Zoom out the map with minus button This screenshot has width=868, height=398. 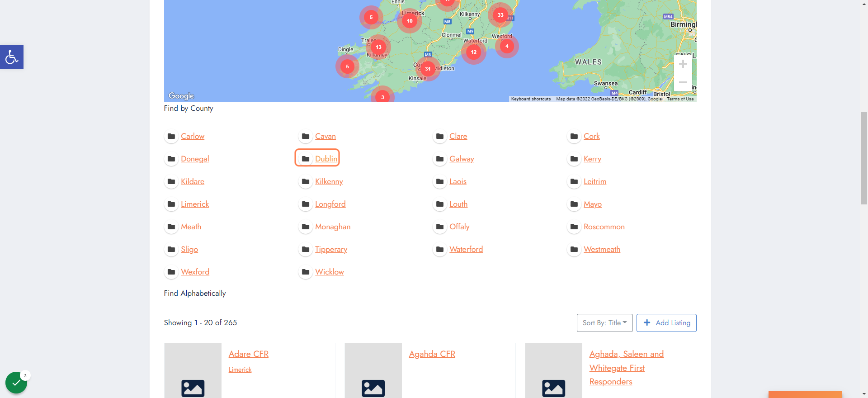tap(683, 82)
